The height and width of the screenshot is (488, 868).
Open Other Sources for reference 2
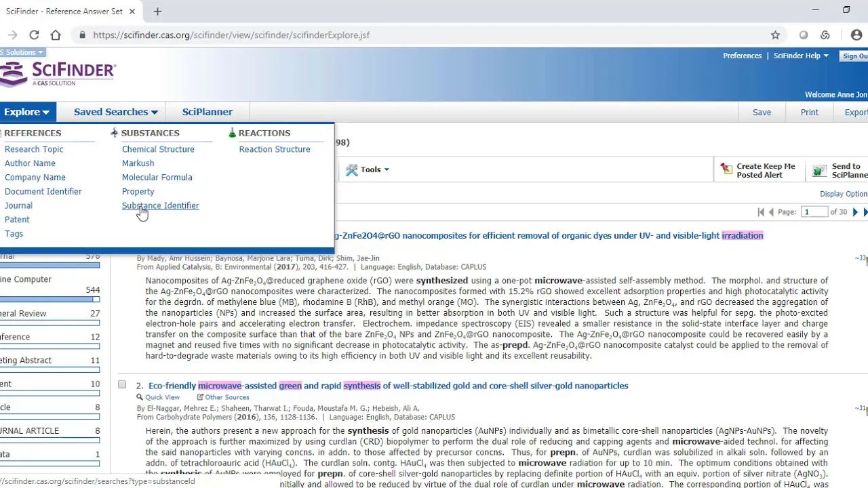[223, 397]
